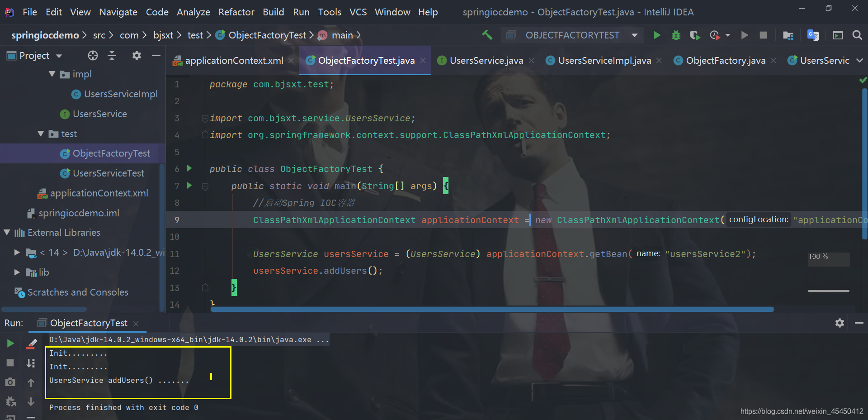Click springiocdemo breadcrumb

pos(45,35)
